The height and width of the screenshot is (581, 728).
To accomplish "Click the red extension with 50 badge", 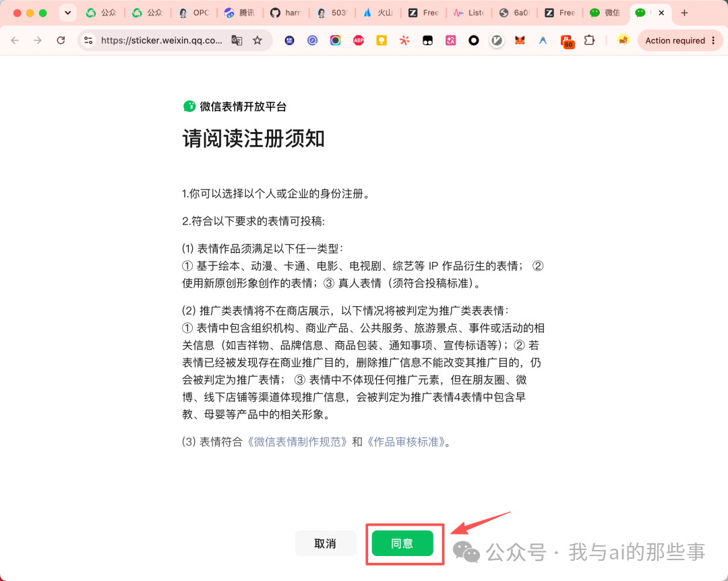I will click(567, 41).
